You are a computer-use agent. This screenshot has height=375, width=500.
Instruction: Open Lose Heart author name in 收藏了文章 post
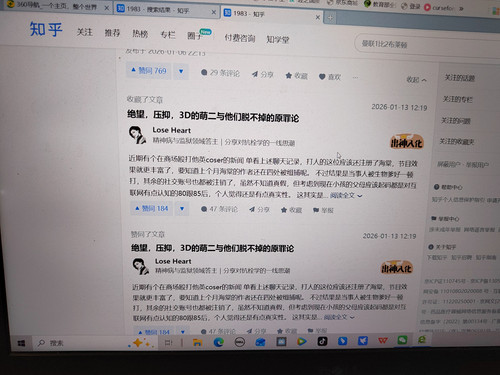click(x=172, y=130)
